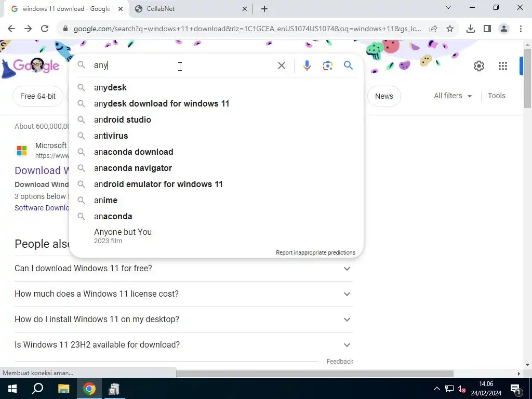Image resolution: width=532 pixels, height=399 pixels.
Task: Reload the current page
Action: [45, 29]
